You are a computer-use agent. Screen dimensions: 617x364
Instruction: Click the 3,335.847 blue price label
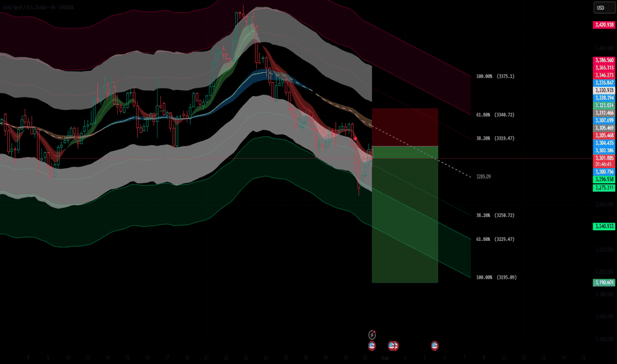[x=604, y=83]
